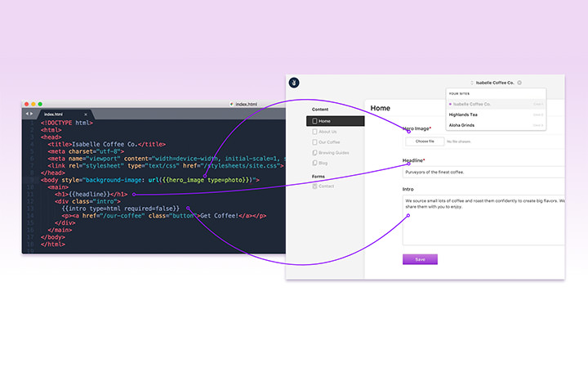Screen dimensions: 588x368
Task: Open the Isabelle Coffee Co. site switcher
Action: tap(495, 83)
